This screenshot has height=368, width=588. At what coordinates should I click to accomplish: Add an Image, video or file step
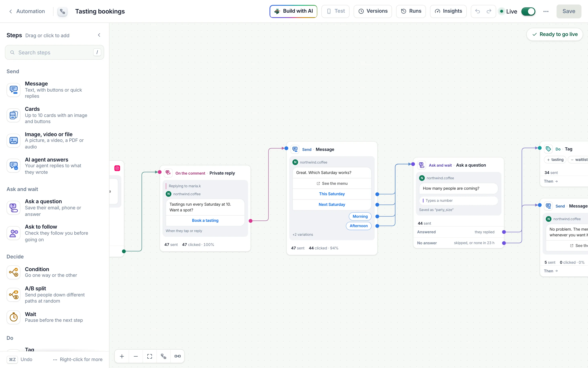pyautogui.click(x=55, y=140)
